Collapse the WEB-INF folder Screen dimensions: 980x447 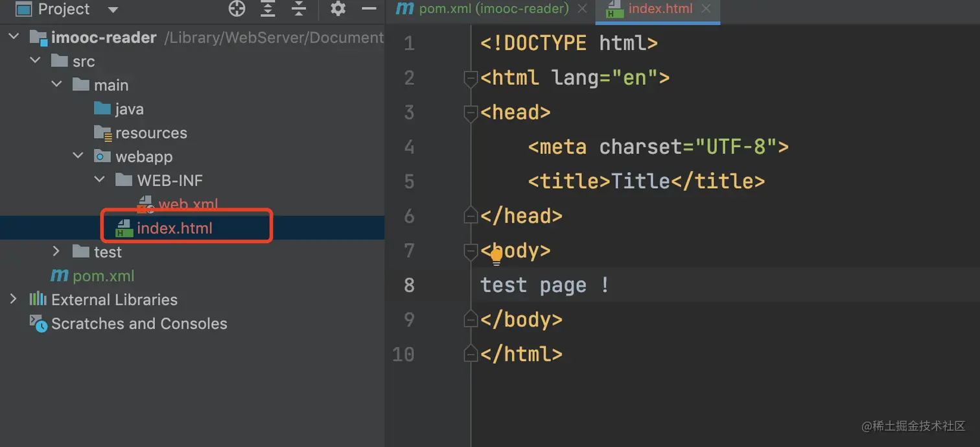tap(100, 179)
